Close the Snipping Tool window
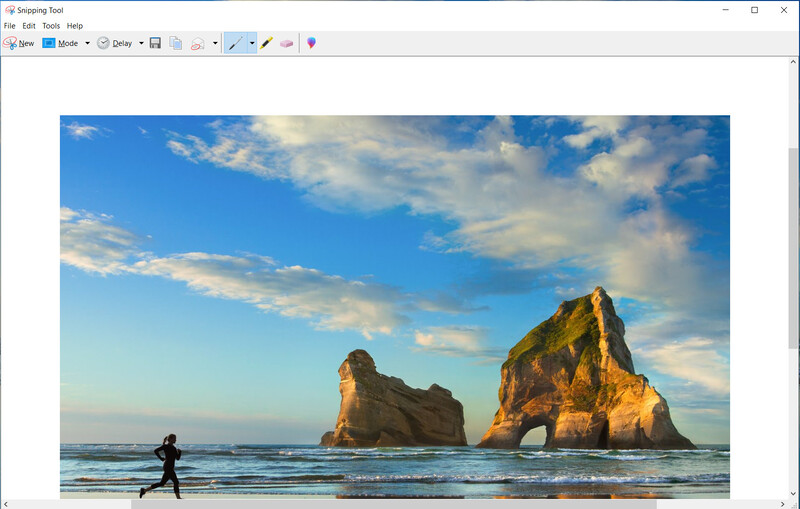This screenshot has height=509, width=800. 784,10
